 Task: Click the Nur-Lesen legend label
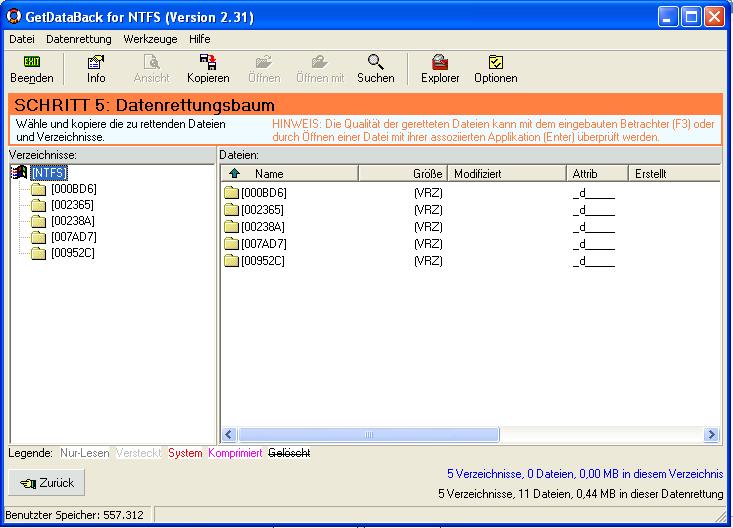[85, 453]
